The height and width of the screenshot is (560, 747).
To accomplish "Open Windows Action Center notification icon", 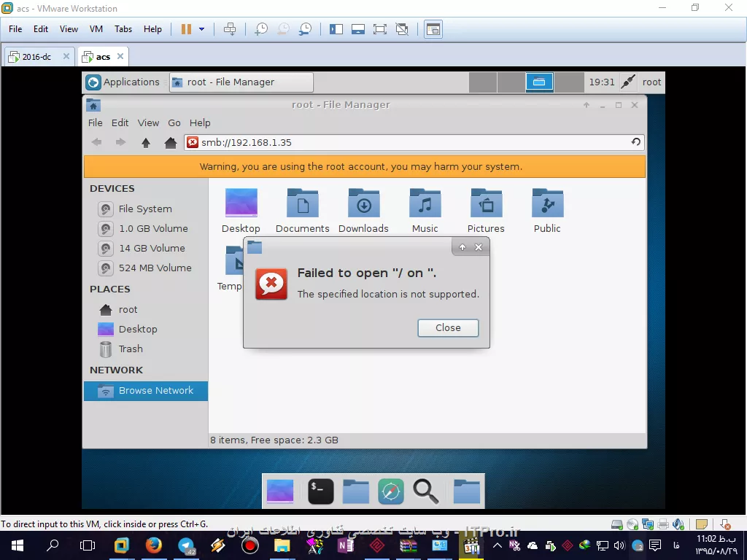I will 655,545.
